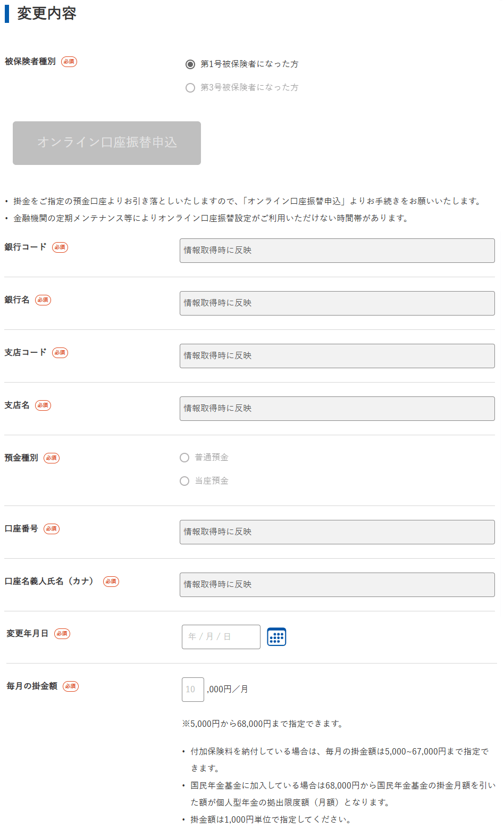Select 第1号被保険者になった方 radio option
This screenshot has width=504, height=837.
pos(190,64)
